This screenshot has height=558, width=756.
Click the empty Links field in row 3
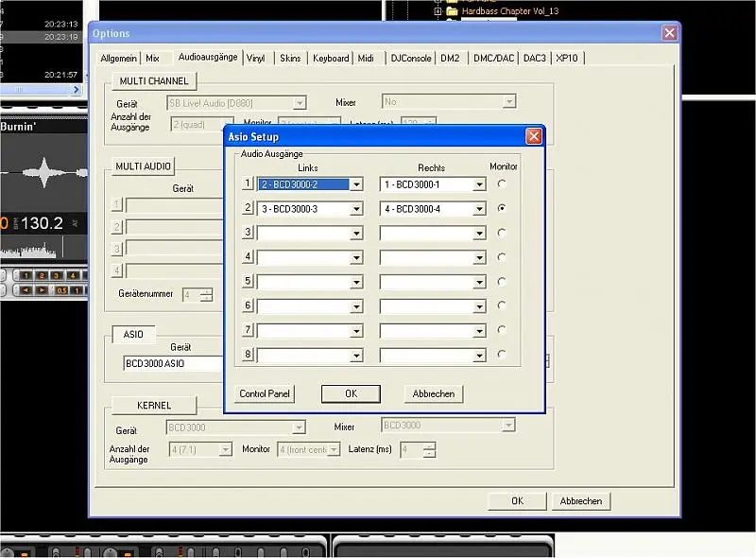(302, 233)
